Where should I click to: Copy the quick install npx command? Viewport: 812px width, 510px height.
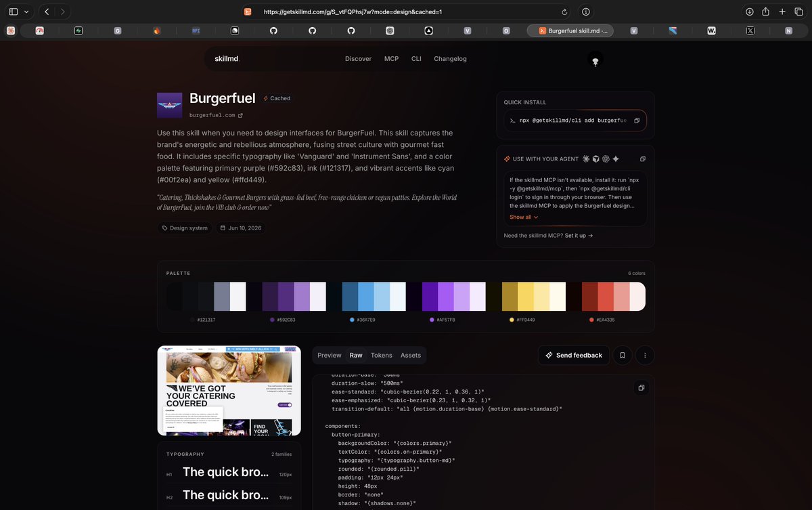click(637, 120)
